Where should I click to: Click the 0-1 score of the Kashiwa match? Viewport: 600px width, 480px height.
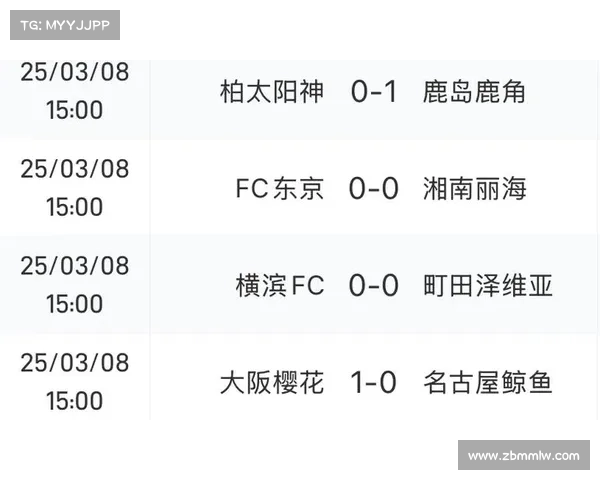374,92
